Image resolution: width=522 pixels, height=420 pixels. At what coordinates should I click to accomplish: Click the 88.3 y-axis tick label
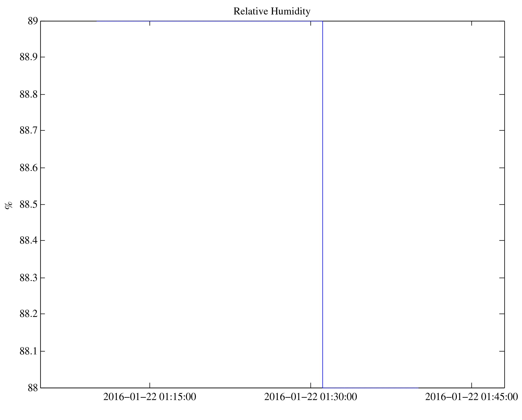pyautogui.click(x=29, y=278)
